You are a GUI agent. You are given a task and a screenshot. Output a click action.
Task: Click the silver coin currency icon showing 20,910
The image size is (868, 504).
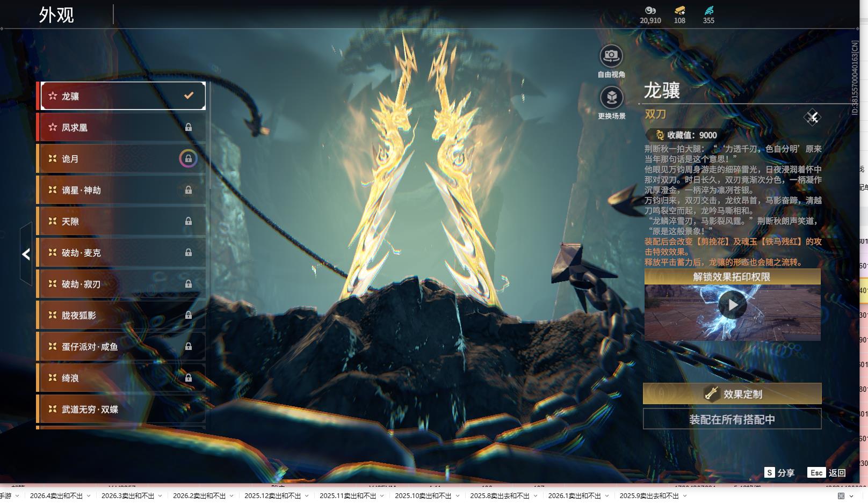pyautogui.click(x=650, y=10)
